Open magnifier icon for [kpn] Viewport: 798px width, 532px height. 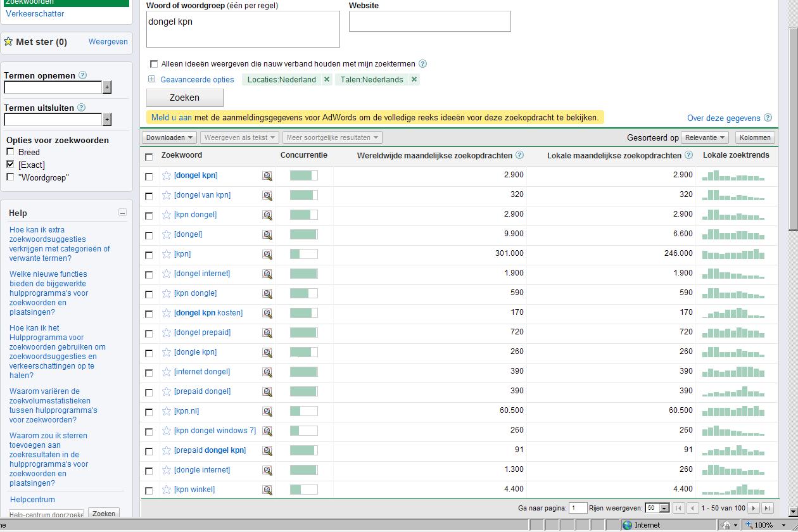point(267,255)
